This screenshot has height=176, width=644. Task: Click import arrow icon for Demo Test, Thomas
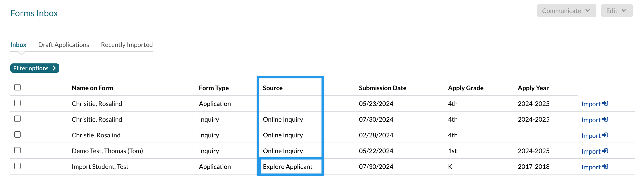605,151
